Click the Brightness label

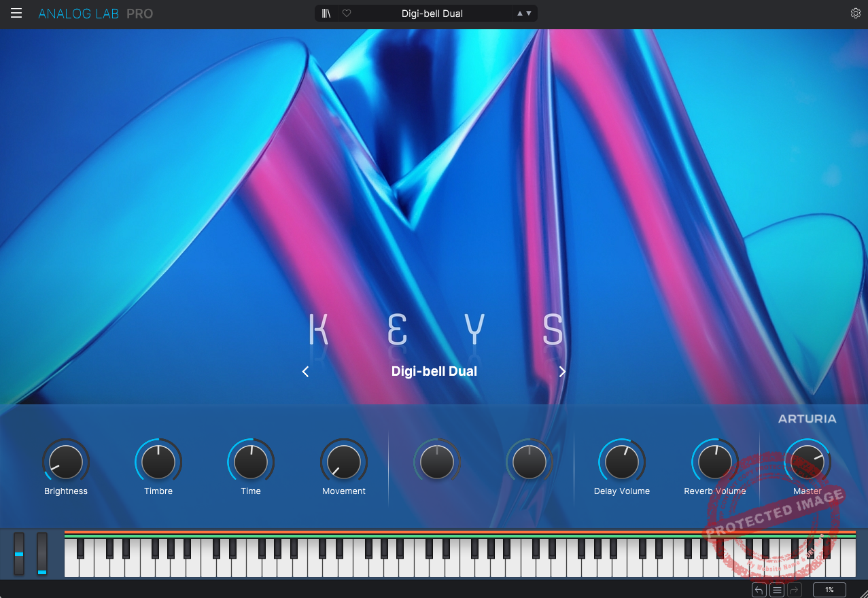click(x=66, y=491)
